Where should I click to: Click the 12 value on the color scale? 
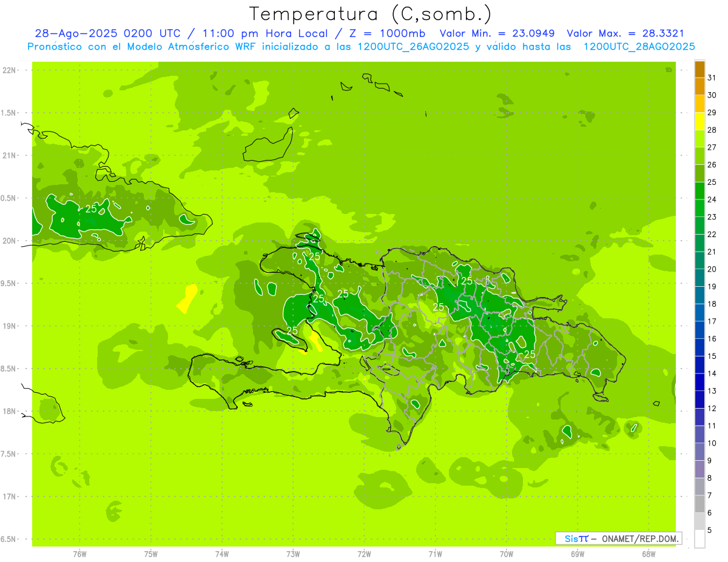point(712,408)
